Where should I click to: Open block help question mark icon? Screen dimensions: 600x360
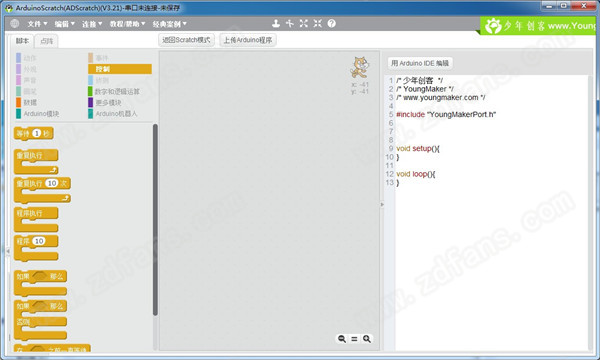pos(332,24)
